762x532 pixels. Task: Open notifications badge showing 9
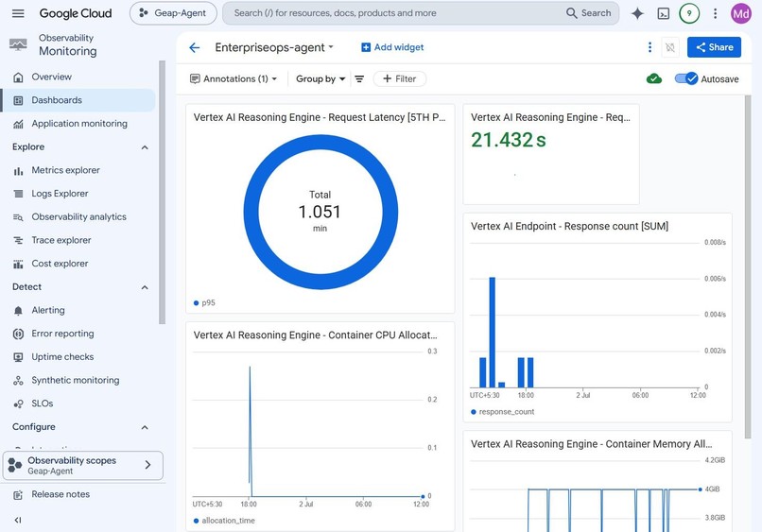coord(689,13)
